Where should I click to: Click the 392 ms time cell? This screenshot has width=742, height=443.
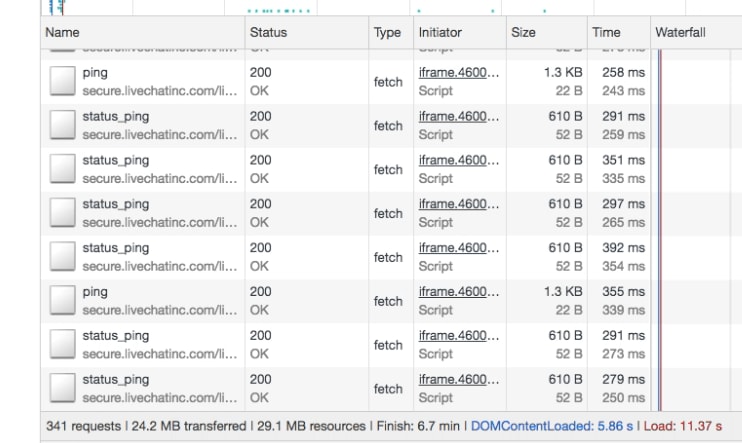[623, 248]
